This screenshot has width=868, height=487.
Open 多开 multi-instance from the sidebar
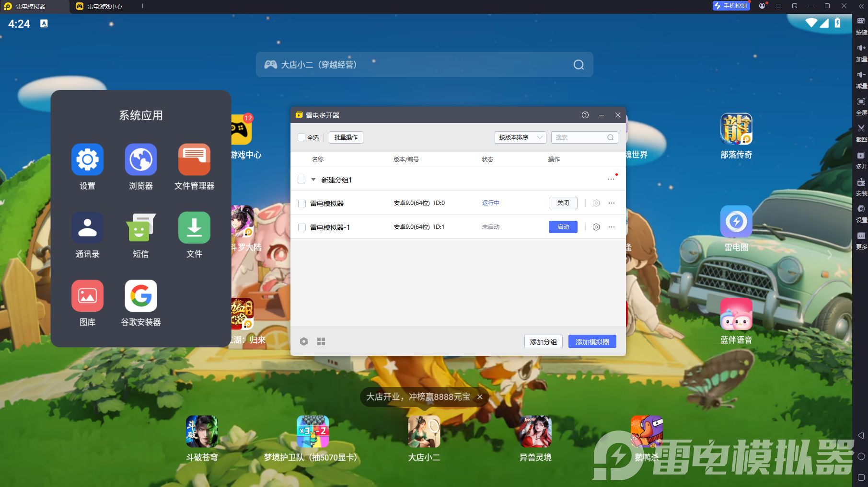861,160
